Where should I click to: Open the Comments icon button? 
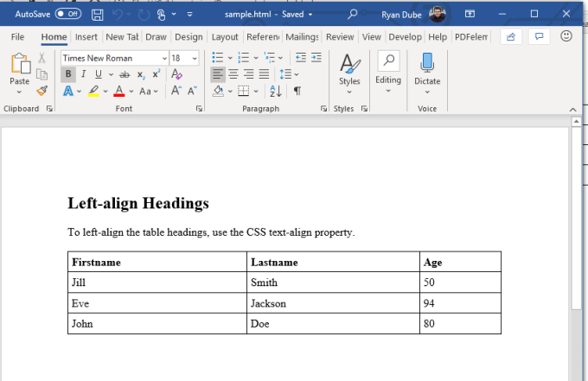[x=539, y=36]
